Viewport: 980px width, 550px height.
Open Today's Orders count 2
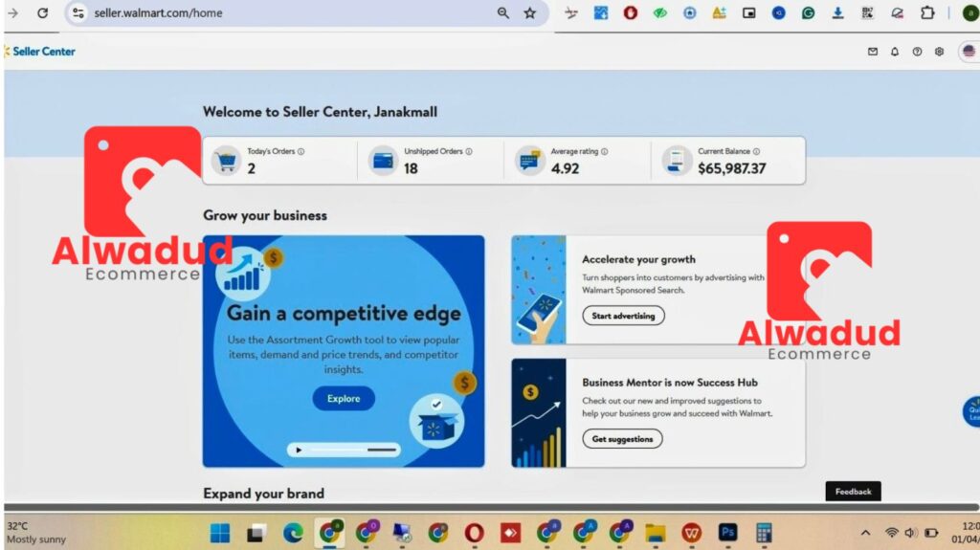point(252,168)
